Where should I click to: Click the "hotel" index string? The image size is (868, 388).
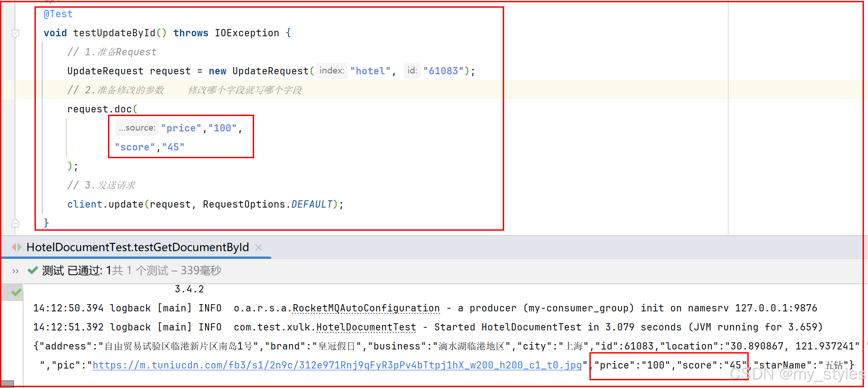pos(370,71)
